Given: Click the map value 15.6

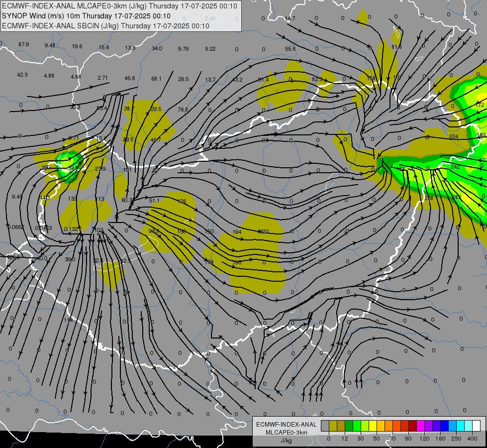Looking at the screenshot, I should point(104,47).
